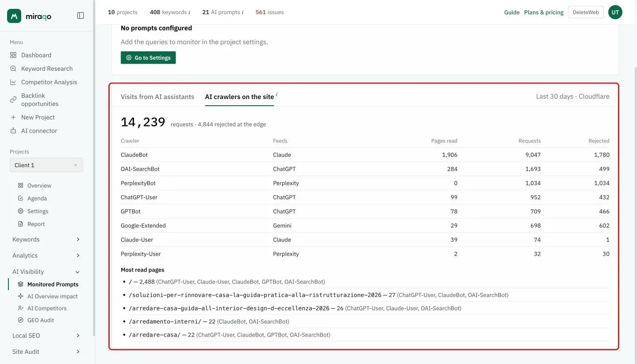Open the Guide link
Viewport: 637px width, 364px height.
click(x=512, y=12)
